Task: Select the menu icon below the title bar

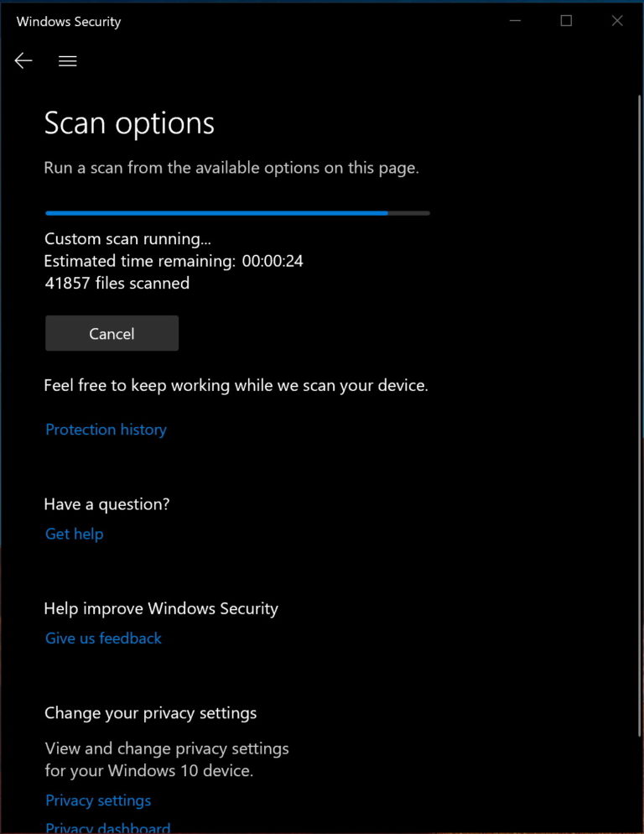Action: pyautogui.click(x=67, y=60)
